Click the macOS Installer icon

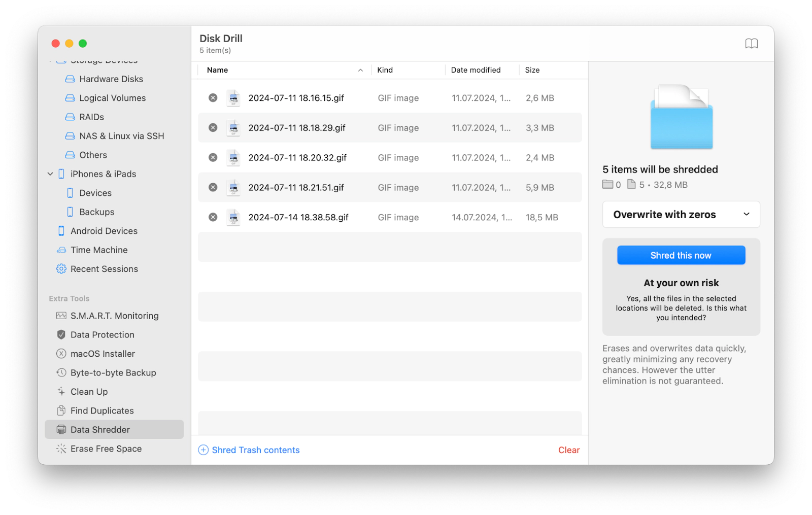coord(61,354)
